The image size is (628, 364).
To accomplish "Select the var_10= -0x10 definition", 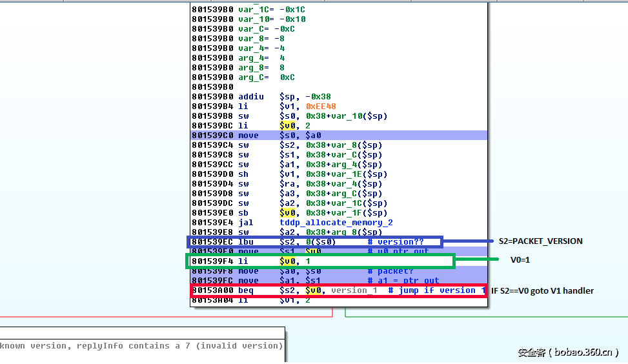I will point(272,19).
